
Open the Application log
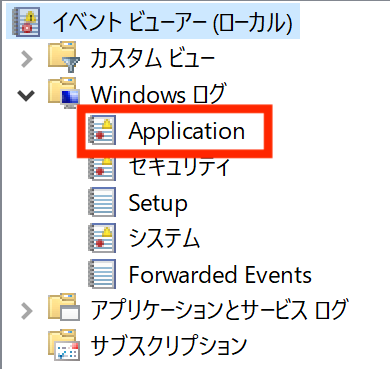187,131
